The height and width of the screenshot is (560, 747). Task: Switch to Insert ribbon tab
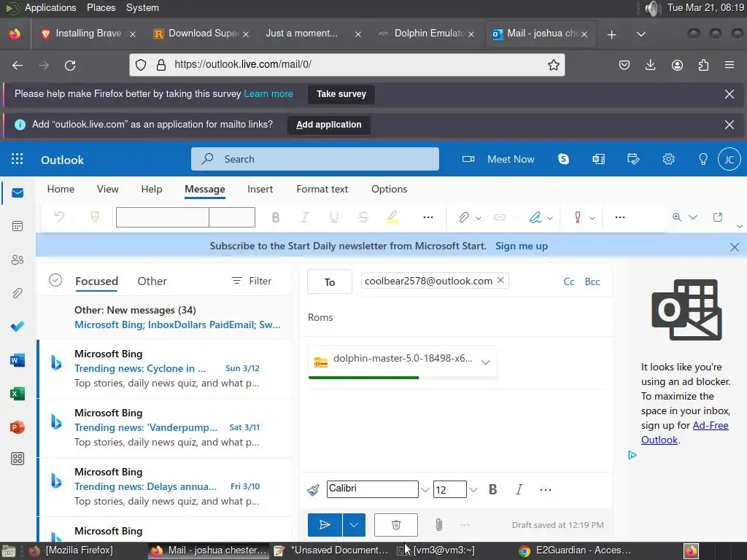tap(260, 189)
